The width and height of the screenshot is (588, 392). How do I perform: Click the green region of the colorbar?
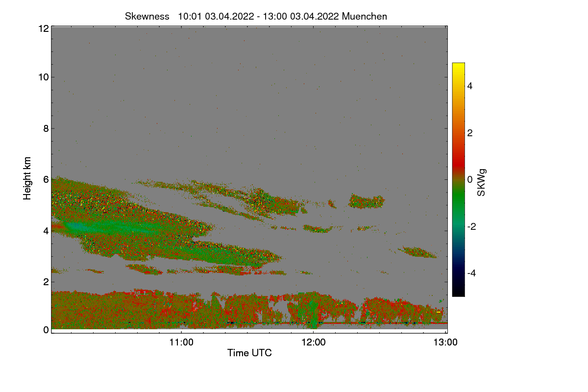(x=458, y=203)
